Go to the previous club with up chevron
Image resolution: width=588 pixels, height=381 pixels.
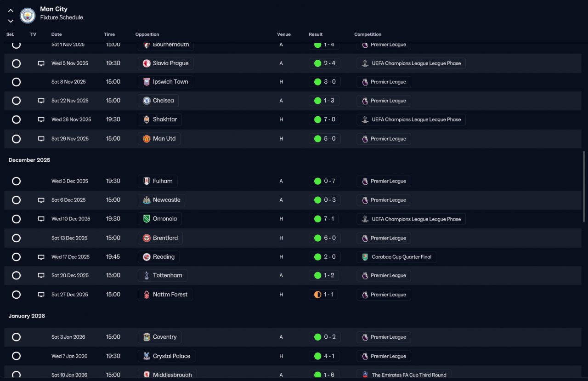(x=11, y=11)
